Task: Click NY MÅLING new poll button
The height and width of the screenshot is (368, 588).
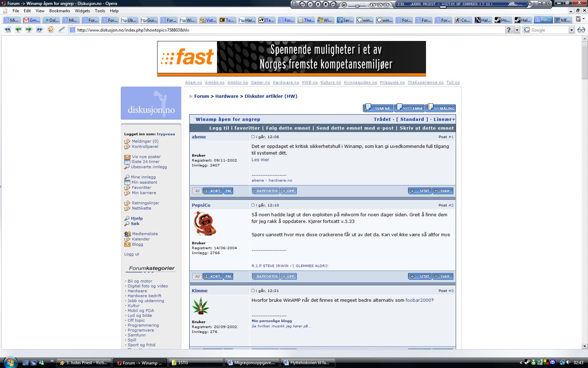Action: 441,108
